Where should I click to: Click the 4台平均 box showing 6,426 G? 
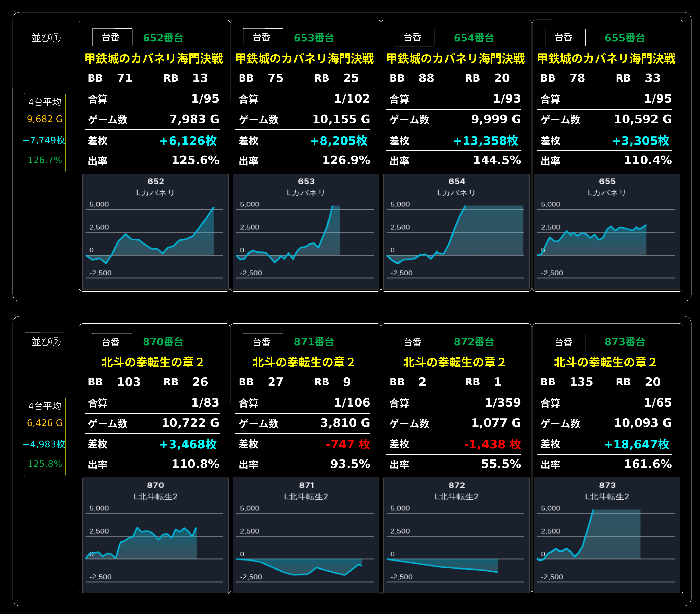tap(45, 436)
